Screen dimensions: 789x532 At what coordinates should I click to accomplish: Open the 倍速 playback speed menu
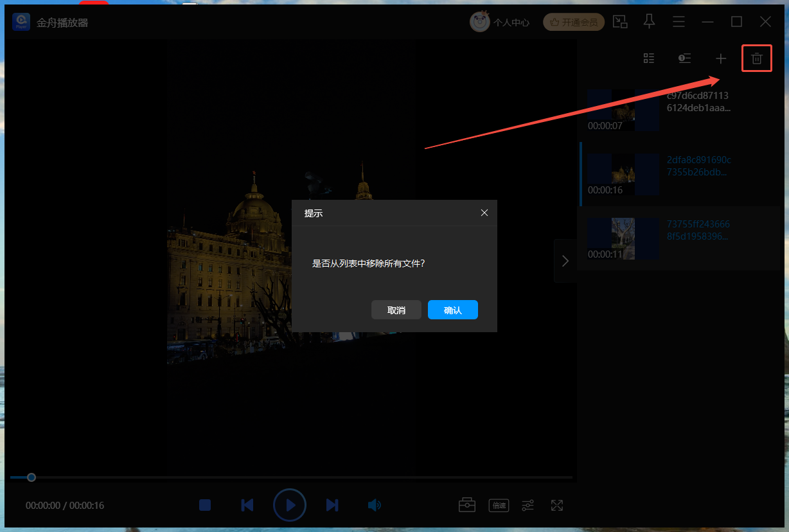coord(499,505)
